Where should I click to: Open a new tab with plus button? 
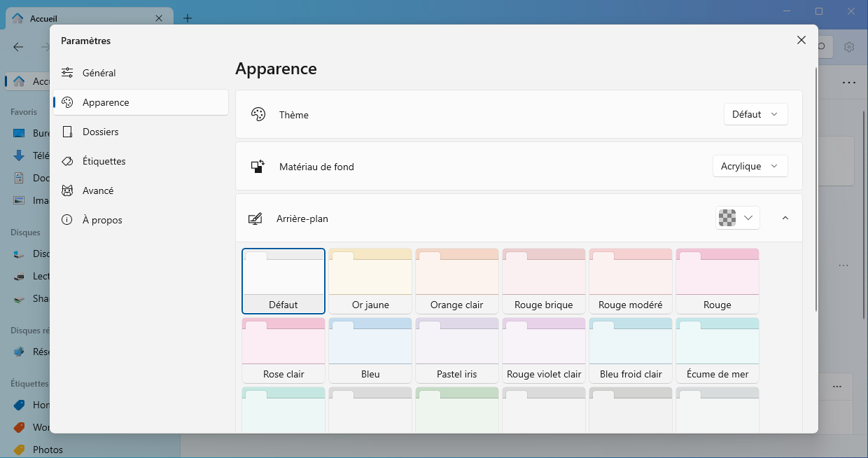pos(188,18)
